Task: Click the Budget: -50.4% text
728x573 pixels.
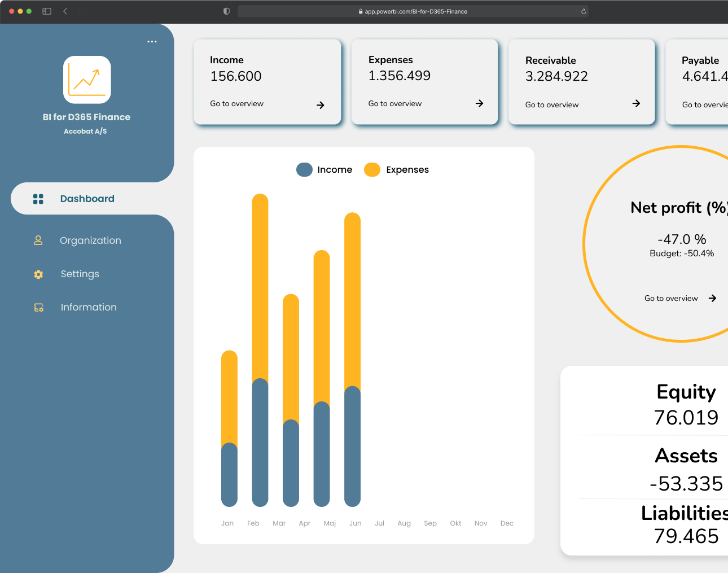Action: 682,253
